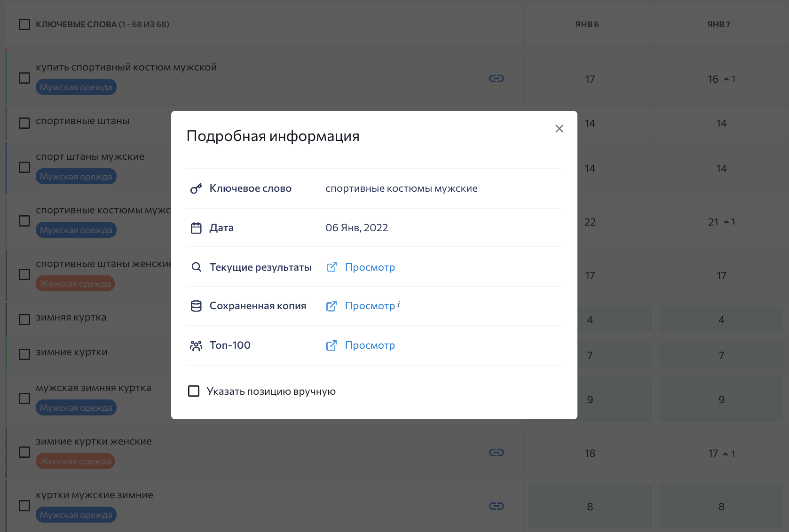
Task: Click ЯНВ 6 position 8 for куртки мужские зимние
Action: point(590,507)
